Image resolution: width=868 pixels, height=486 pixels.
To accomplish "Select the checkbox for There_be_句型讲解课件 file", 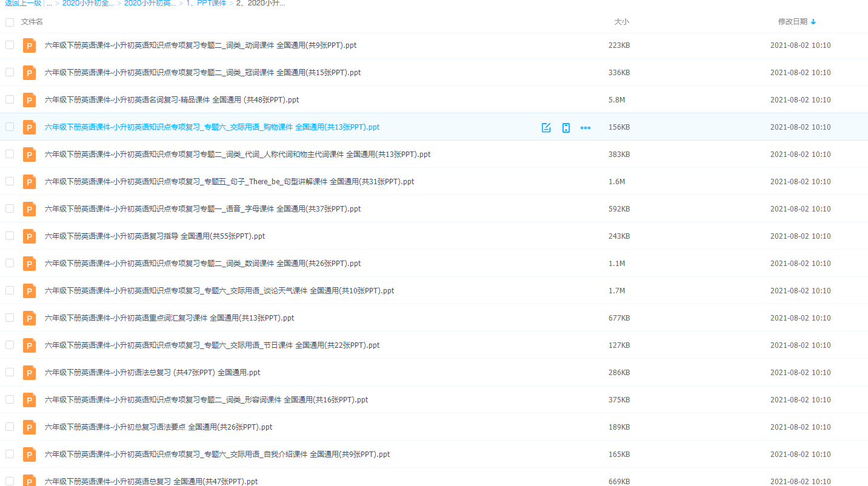I will (x=10, y=181).
